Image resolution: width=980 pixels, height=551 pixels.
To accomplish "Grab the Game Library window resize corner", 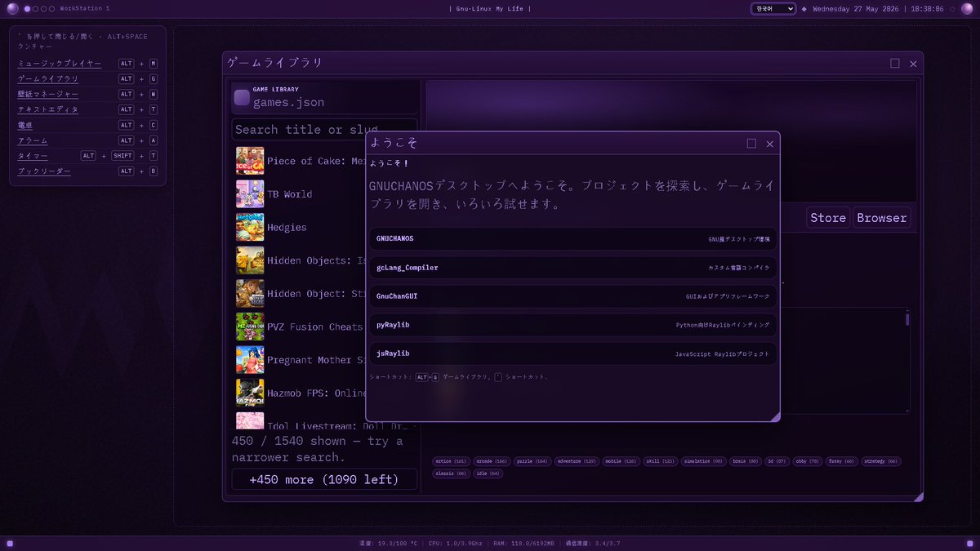I will (x=919, y=496).
